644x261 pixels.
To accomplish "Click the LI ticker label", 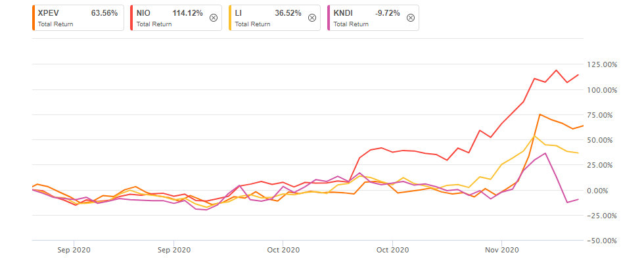I will (237, 13).
